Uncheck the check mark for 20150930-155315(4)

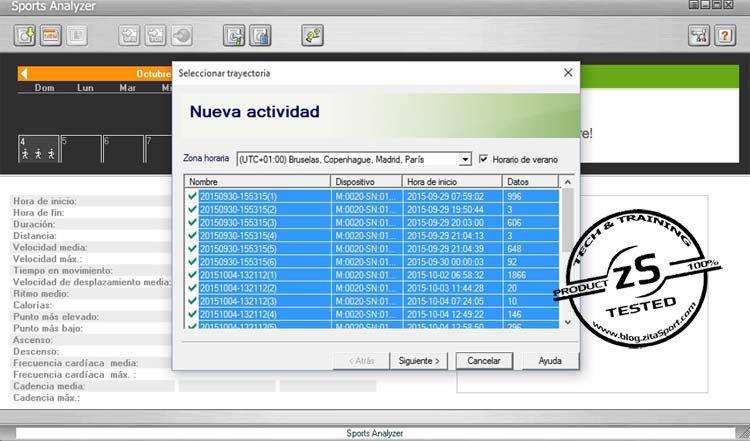pos(192,235)
